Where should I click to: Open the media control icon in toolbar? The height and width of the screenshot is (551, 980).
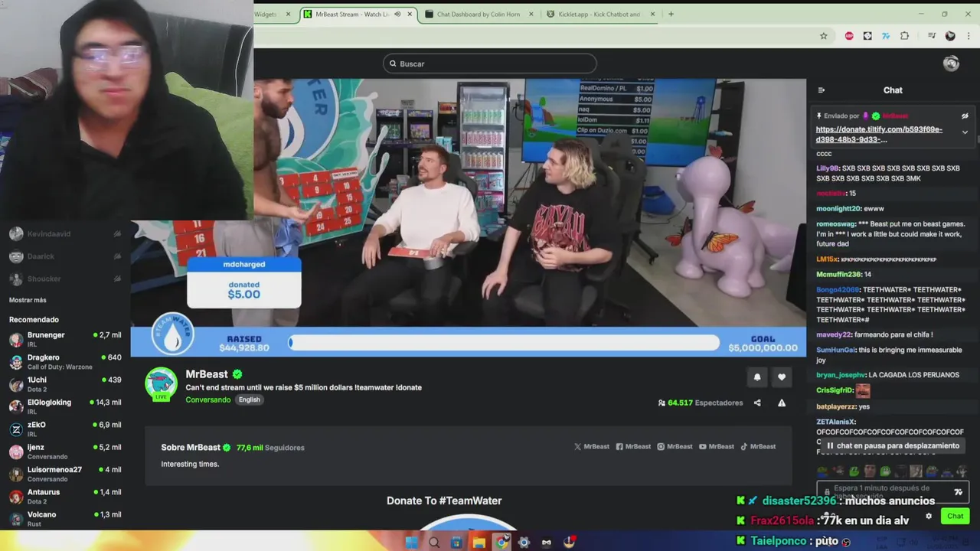coord(931,36)
